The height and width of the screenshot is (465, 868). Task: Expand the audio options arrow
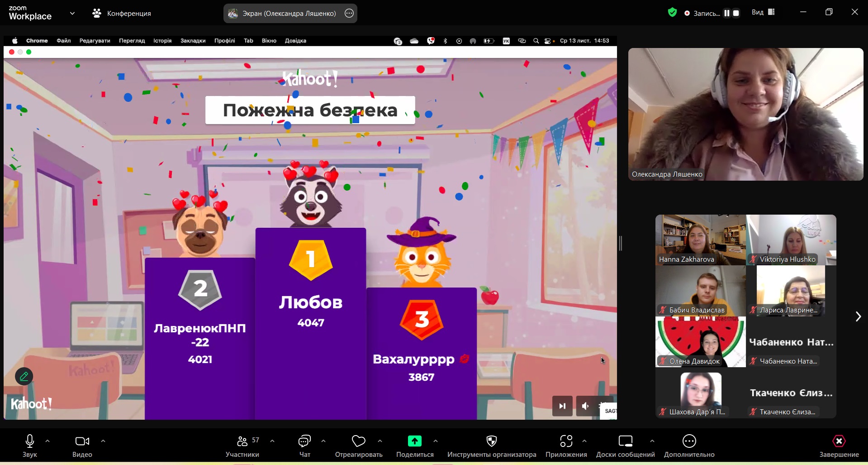coord(47,441)
